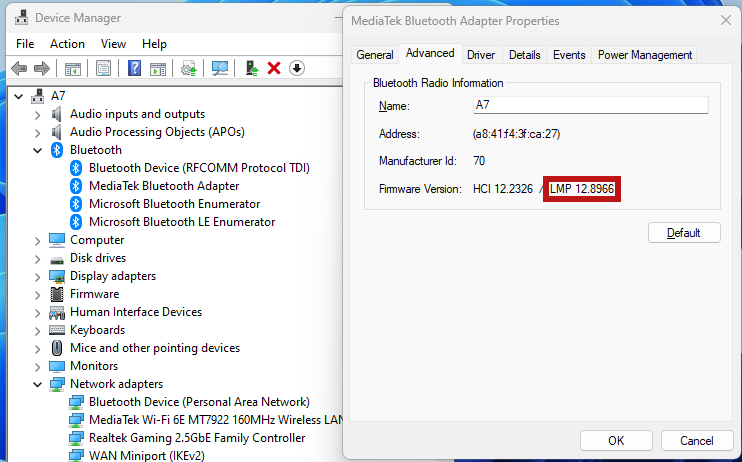This screenshot has height=462, width=742.
Task: Click the Disk drives icon
Action: [x=57, y=259]
